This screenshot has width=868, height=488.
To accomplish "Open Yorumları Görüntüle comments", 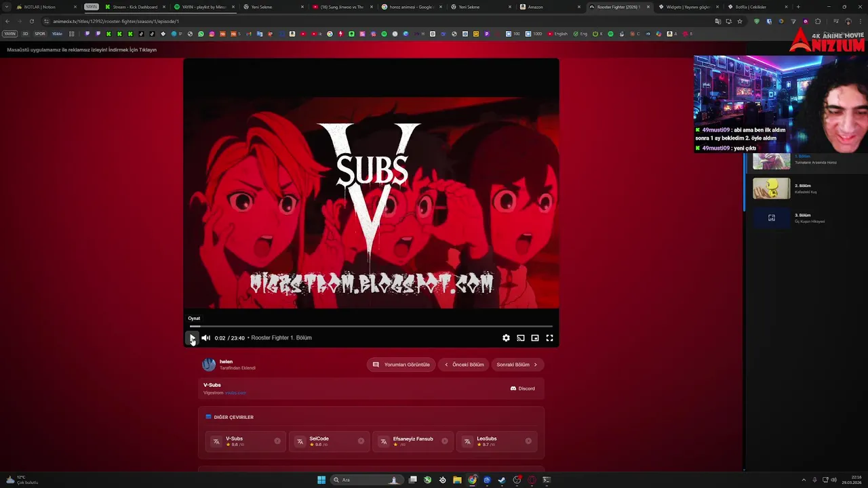I will 401,365.
